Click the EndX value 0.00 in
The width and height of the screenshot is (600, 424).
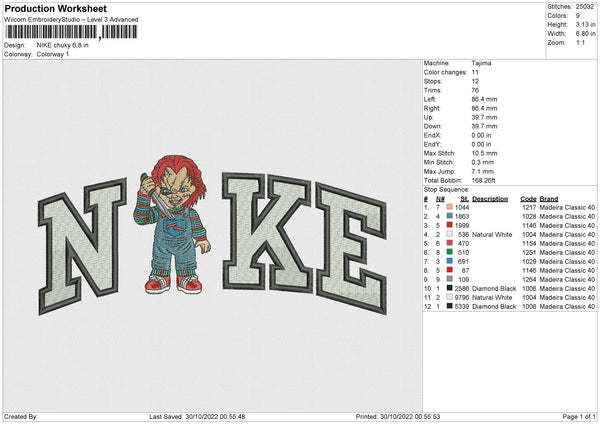pyautogui.click(x=481, y=135)
